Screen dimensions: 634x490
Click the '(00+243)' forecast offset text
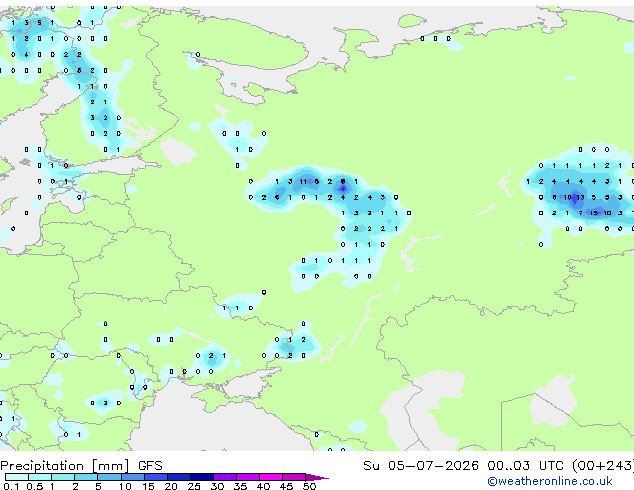[603, 466]
